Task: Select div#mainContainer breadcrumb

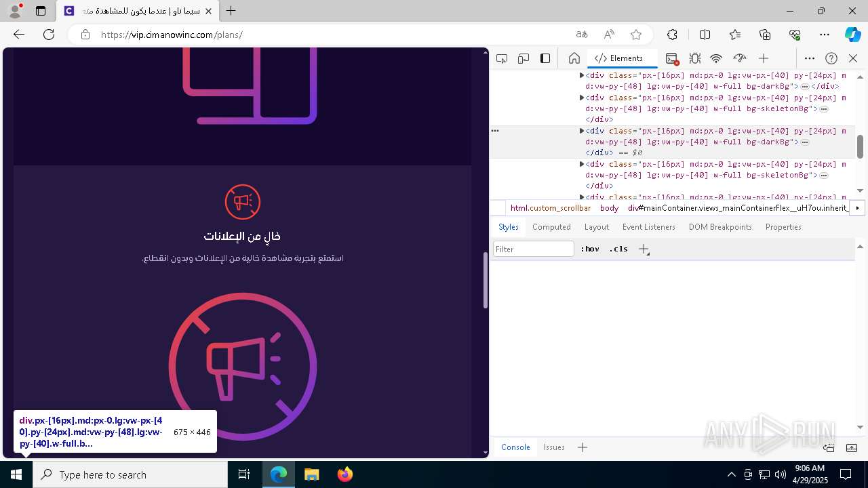Action: click(x=738, y=208)
